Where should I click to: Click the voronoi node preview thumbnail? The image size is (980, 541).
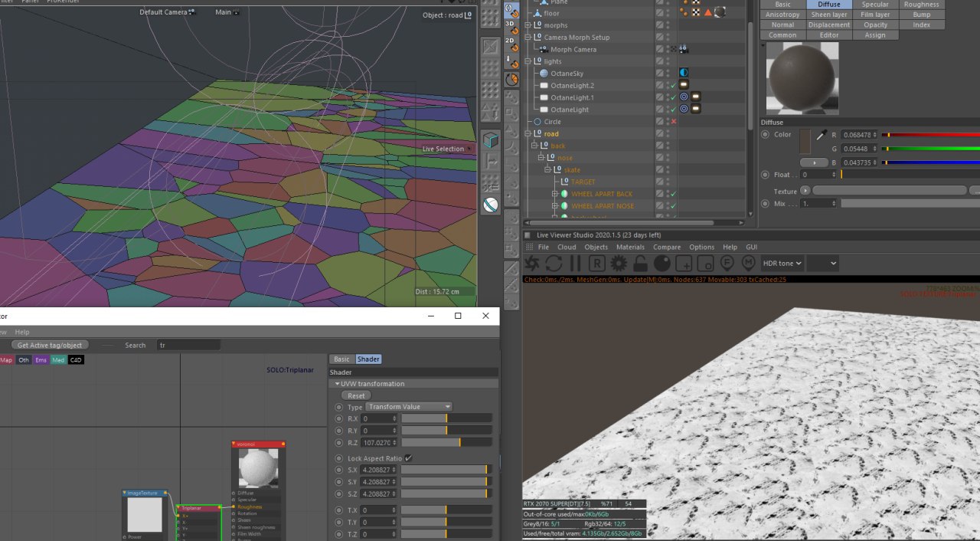[x=258, y=468]
